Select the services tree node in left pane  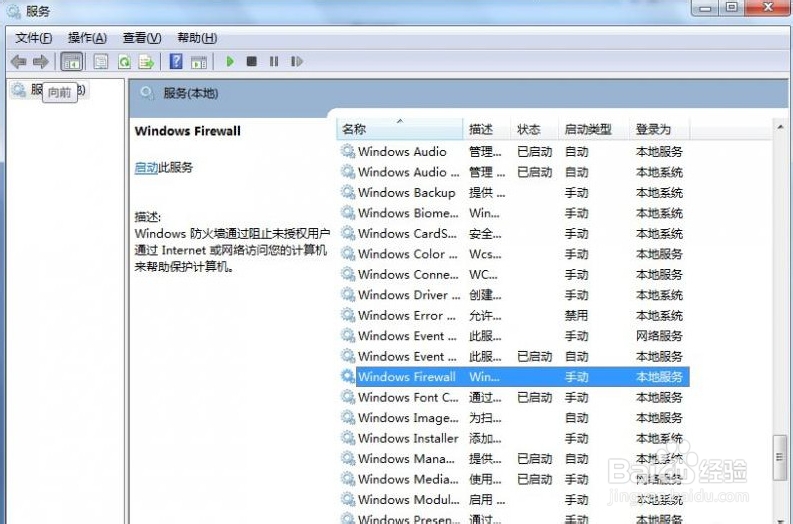pyautogui.click(x=49, y=90)
